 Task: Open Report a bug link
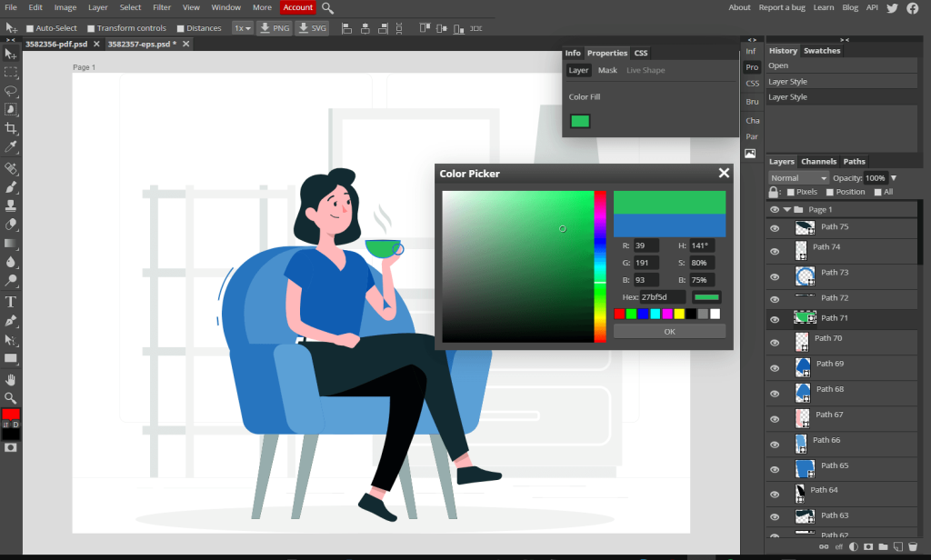[782, 7]
